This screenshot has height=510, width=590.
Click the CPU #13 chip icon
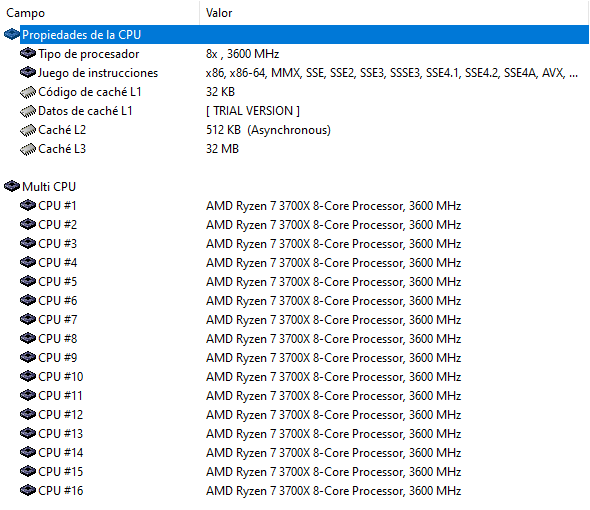coord(27,433)
